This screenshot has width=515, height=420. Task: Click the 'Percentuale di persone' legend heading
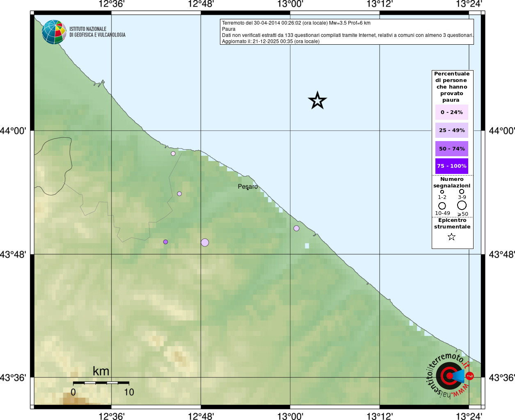pos(451,87)
